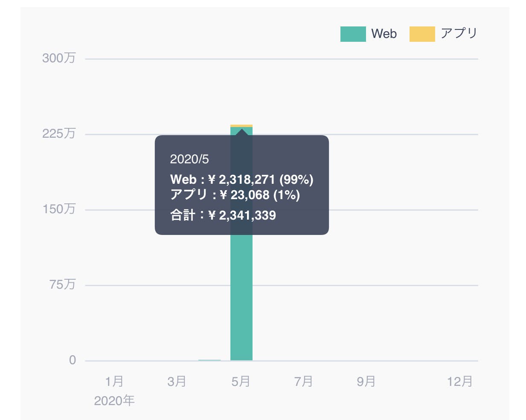Click the 12月 x-axis label
The height and width of the screenshot is (420, 526).
click(x=460, y=381)
